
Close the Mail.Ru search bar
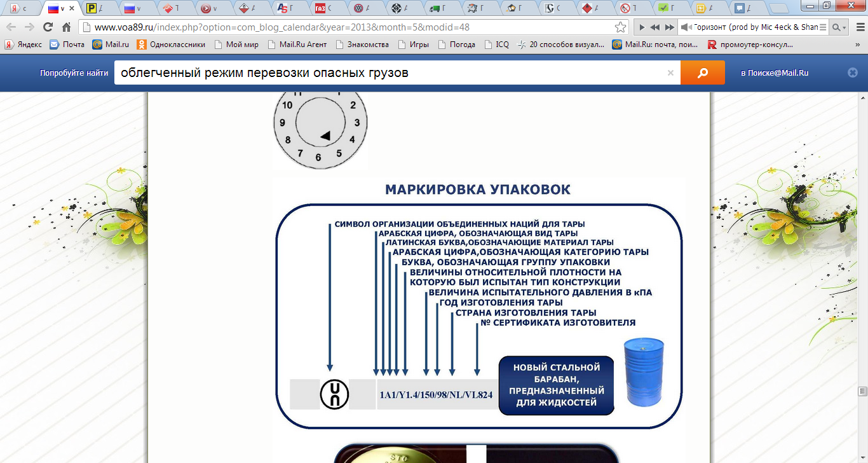(x=853, y=73)
